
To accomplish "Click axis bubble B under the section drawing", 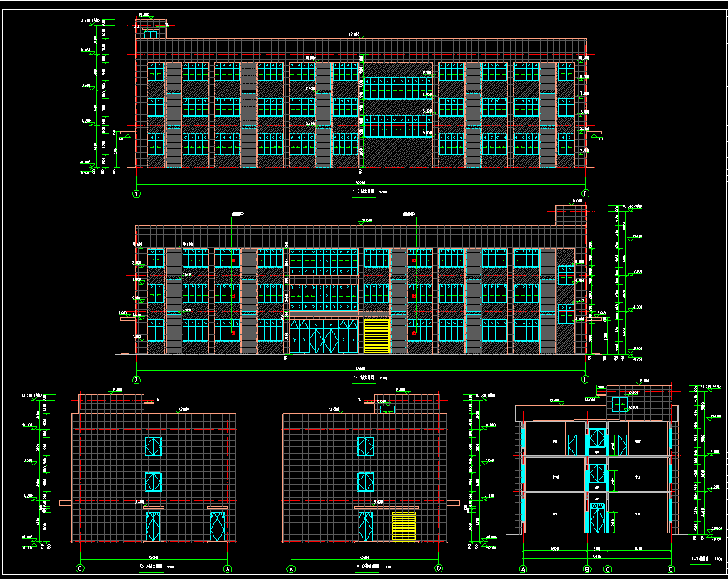I will pyautogui.click(x=587, y=569).
